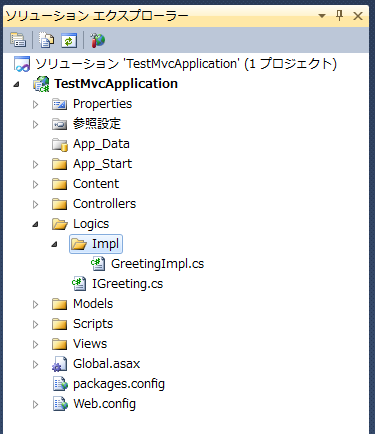Click the open Logics folder icon

tap(60, 224)
